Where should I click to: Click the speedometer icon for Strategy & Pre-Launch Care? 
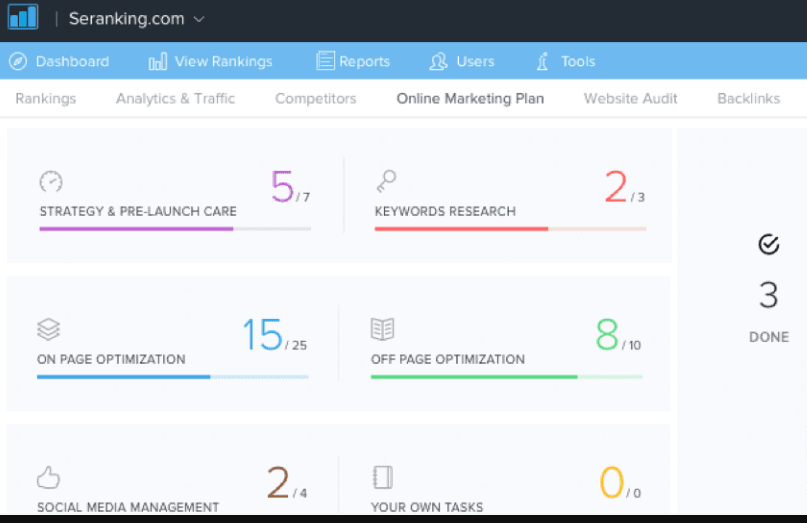click(51, 181)
